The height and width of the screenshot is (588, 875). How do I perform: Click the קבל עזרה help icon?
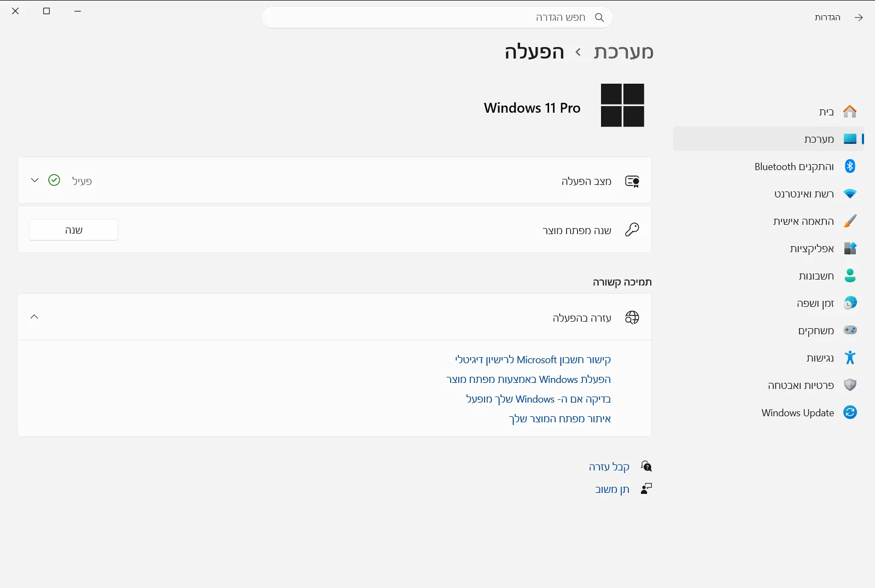pos(646,467)
